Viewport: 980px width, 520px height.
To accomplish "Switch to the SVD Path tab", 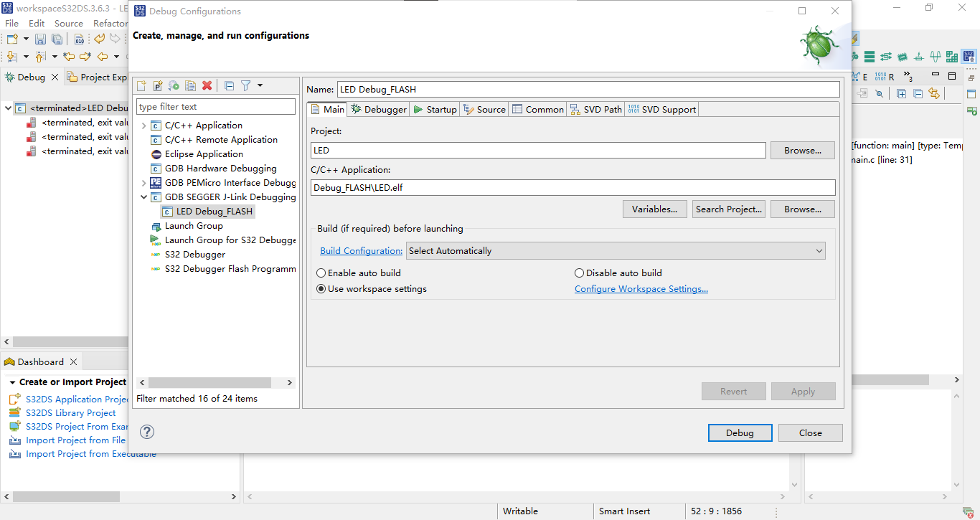I will coord(595,110).
